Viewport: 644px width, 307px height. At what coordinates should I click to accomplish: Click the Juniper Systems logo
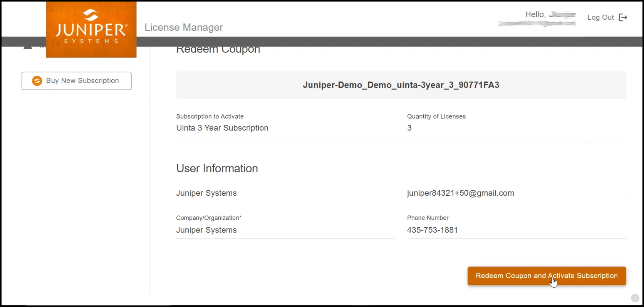[x=91, y=29]
